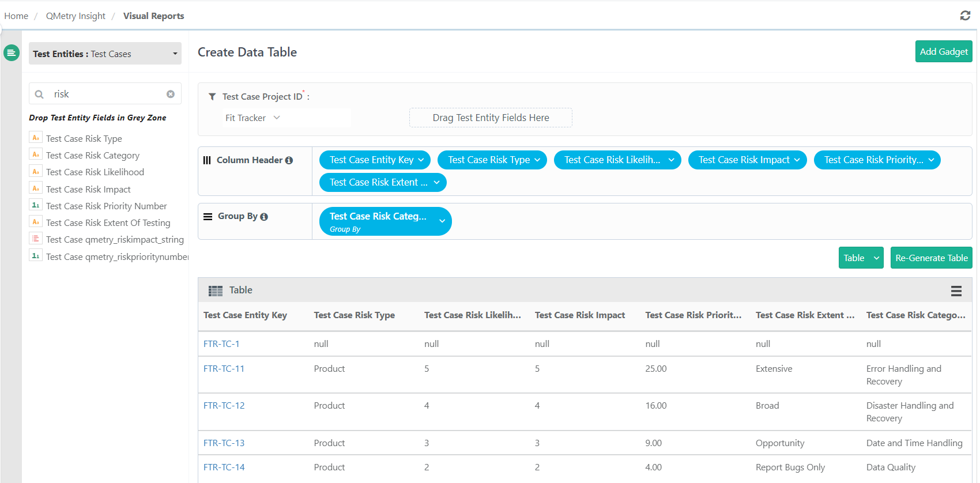
Task: Click in the risk search input field
Action: point(107,94)
